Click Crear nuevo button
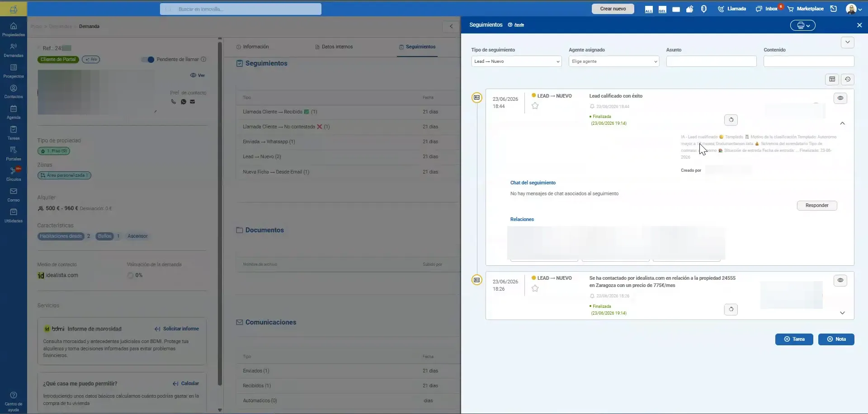Screen dimensions: 868x414 click(x=613, y=9)
